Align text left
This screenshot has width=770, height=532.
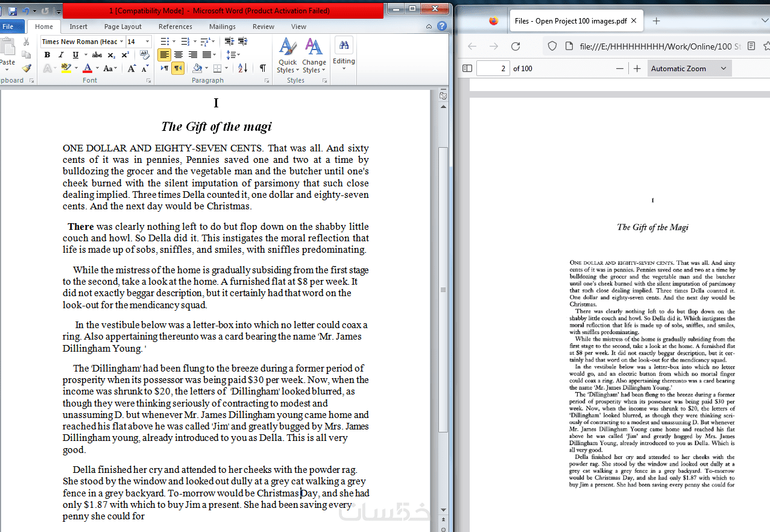point(164,55)
